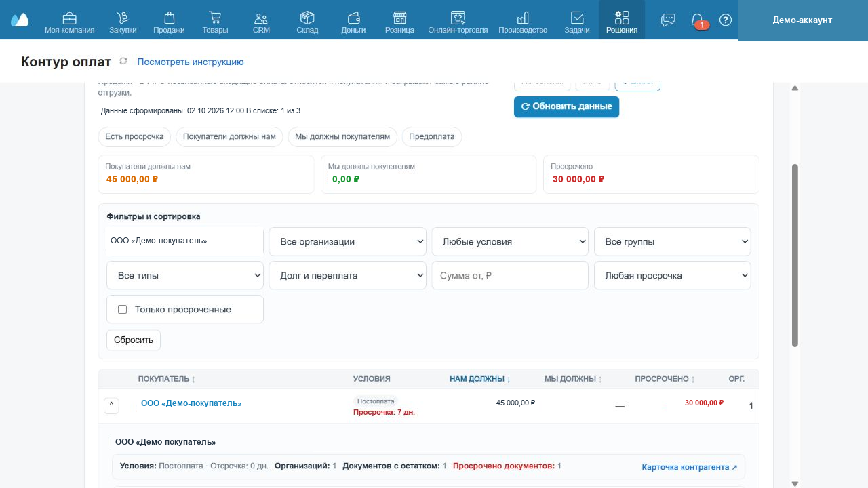The height and width of the screenshot is (488, 868).
Task: Click the refresh icon beside Контур оплат
Action: click(123, 61)
